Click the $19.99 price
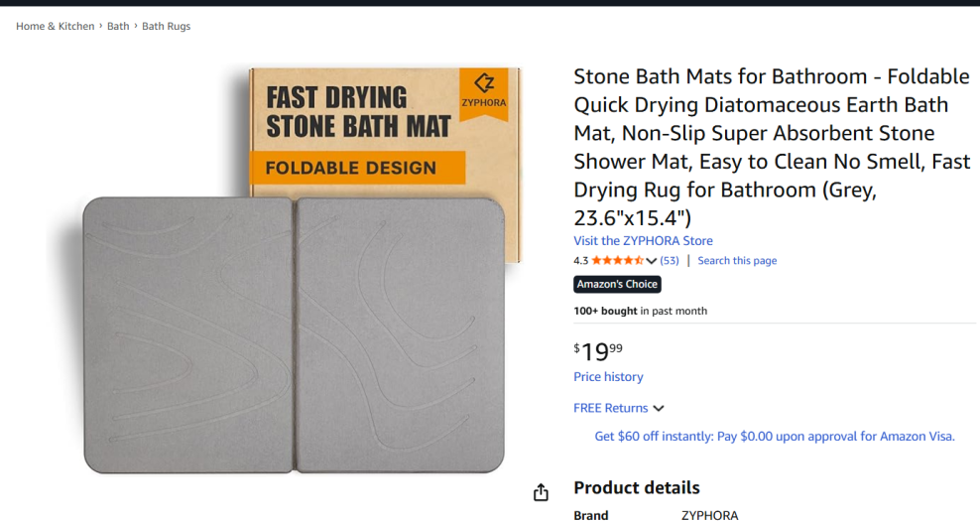 [x=598, y=351]
